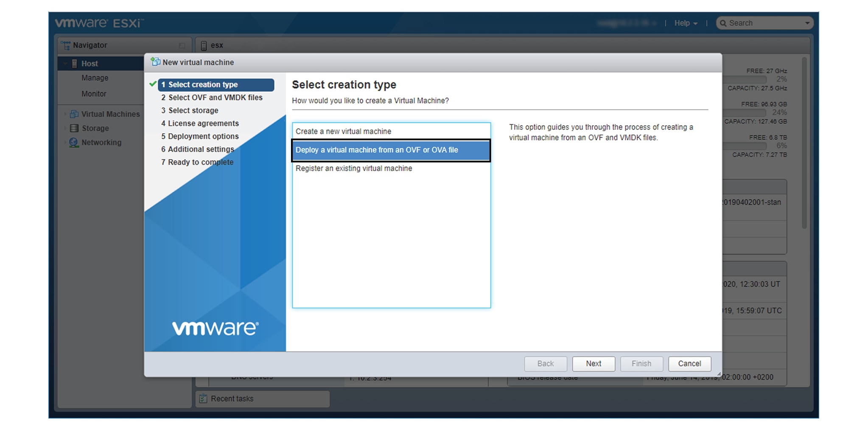
Task: Click the CPU usage bar showing 2%
Action: click(x=745, y=79)
